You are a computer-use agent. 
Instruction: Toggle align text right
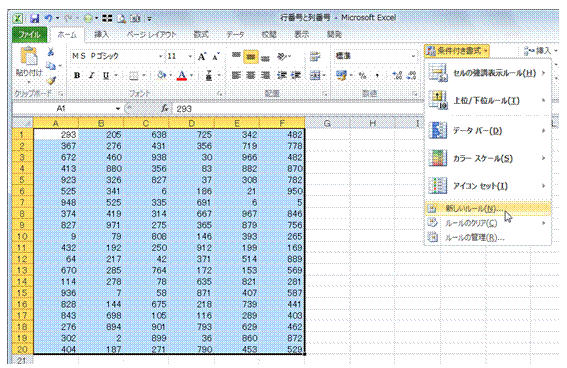pyautogui.click(x=265, y=76)
